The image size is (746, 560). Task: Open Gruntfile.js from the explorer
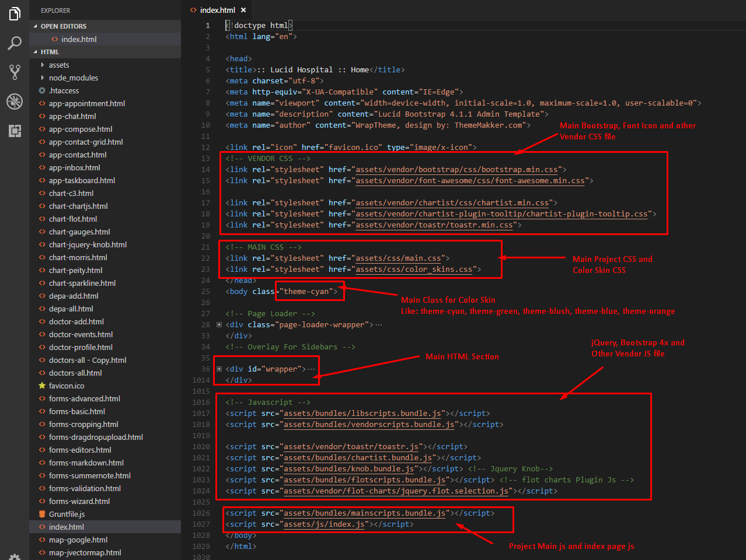67,514
